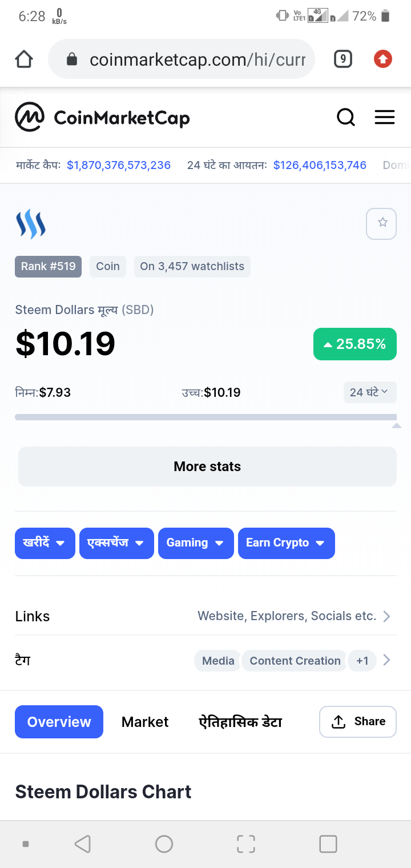Tap the URL address bar

(x=182, y=59)
